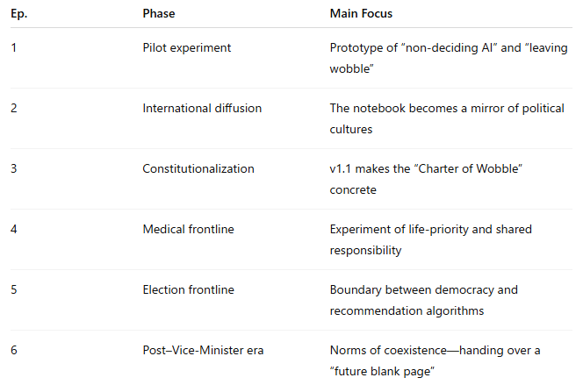583x392 pixels.
Task: Select the 'Post–Vice-Minister era' phase cell
Action: click(x=203, y=351)
